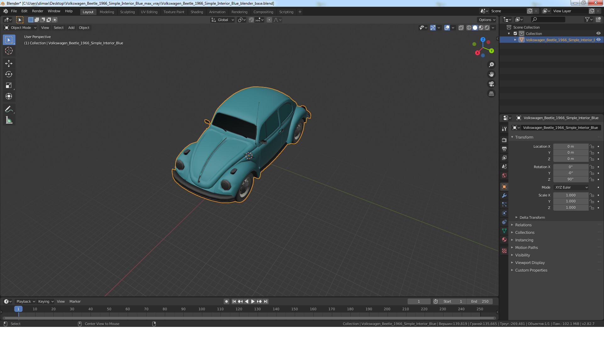Viewport: 604px width, 364px height.
Task: Select the Transform tool
Action: click(x=9, y=97)
